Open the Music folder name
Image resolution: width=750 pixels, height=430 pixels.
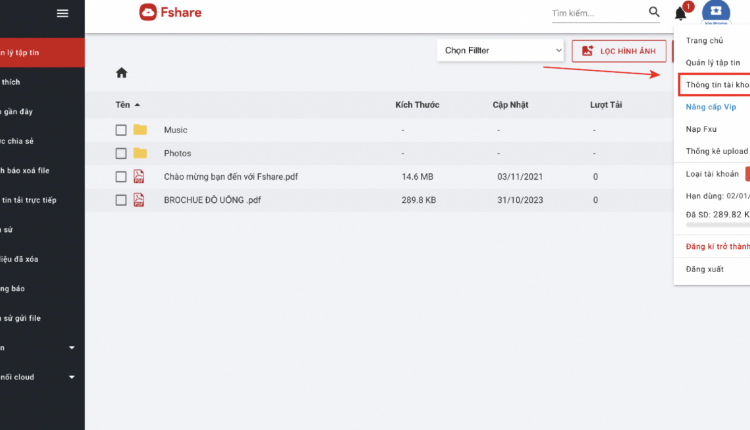point(176,130)
